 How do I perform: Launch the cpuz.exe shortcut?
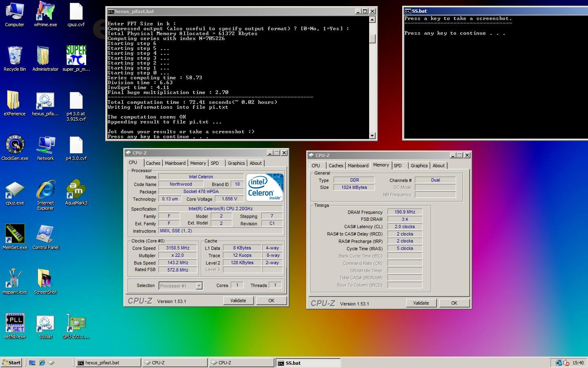click(15, 193)
